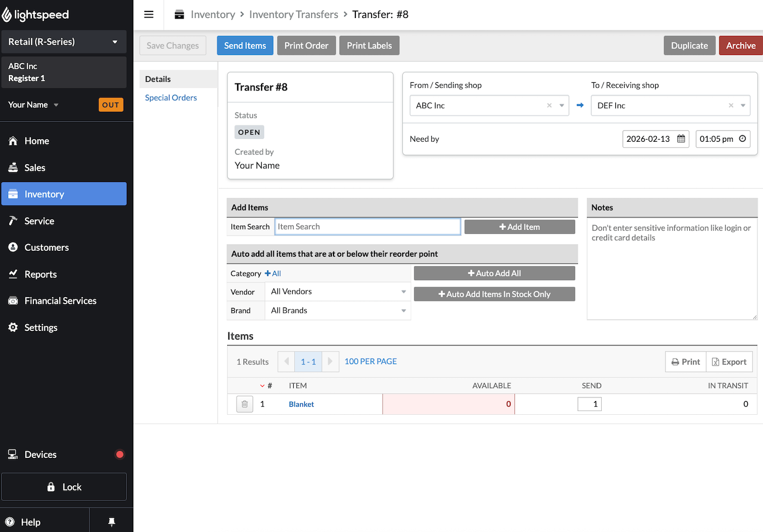The height and width of the screenshot is (532, 763).
Task: Click the Send Items button
Action: [245, 45]
